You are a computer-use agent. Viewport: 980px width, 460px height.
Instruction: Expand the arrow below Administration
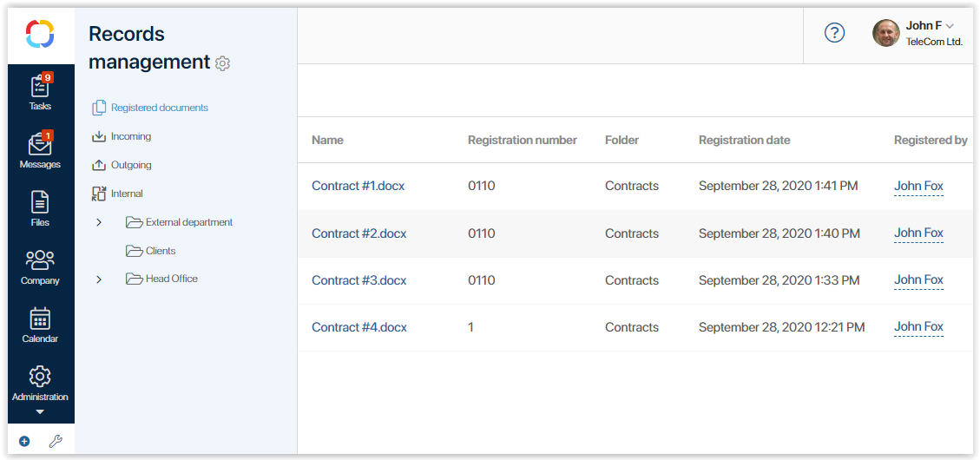pos(40,412)
